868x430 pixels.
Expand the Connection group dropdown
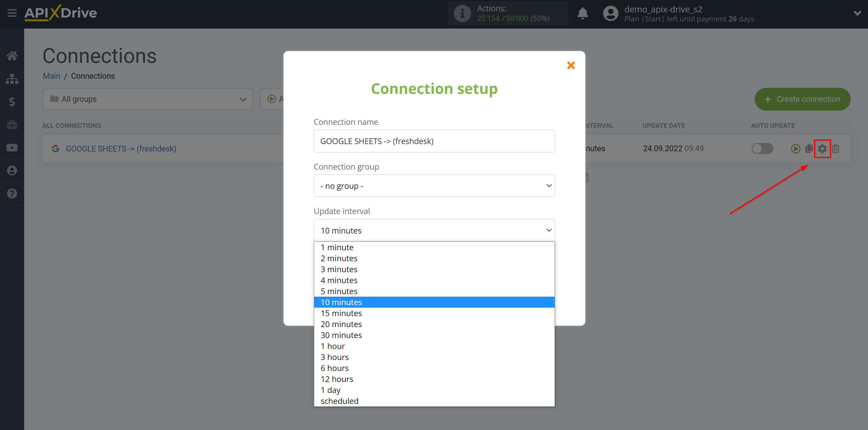click(x=434, y=186)
